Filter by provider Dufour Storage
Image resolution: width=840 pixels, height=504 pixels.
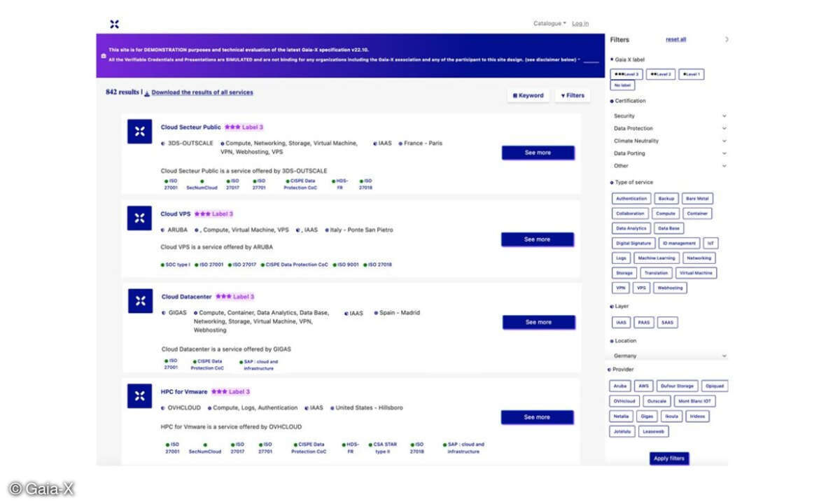pyautogui.click(x=677, y=386)
